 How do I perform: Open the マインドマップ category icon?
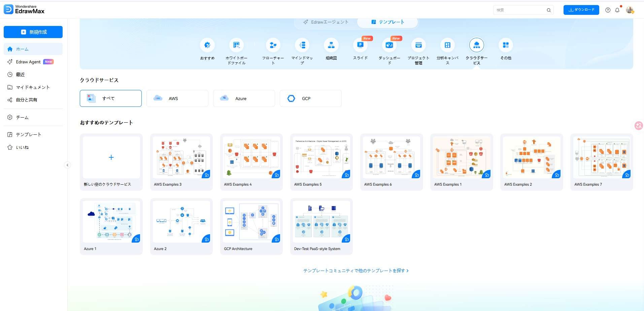tap(302, 45)
